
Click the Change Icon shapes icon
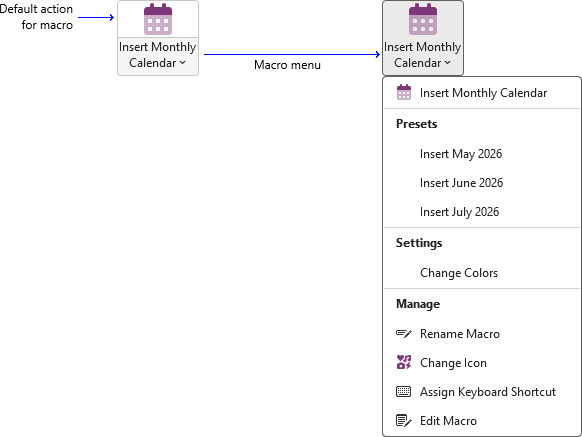pyautogui.click(x=404, y=362)
